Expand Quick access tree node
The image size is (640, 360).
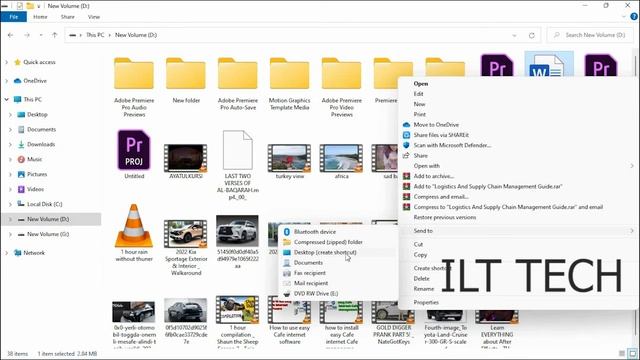[x=6, y=62]
